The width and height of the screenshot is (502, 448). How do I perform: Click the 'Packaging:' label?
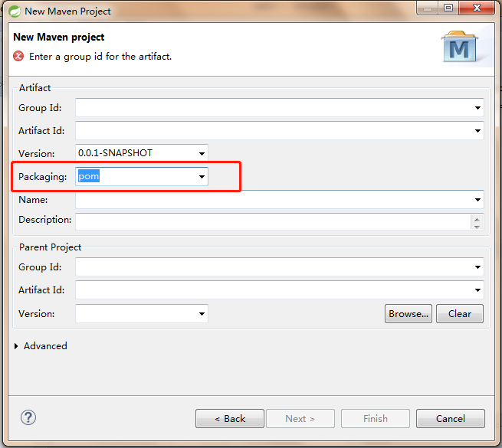click(x=43, y=177)
